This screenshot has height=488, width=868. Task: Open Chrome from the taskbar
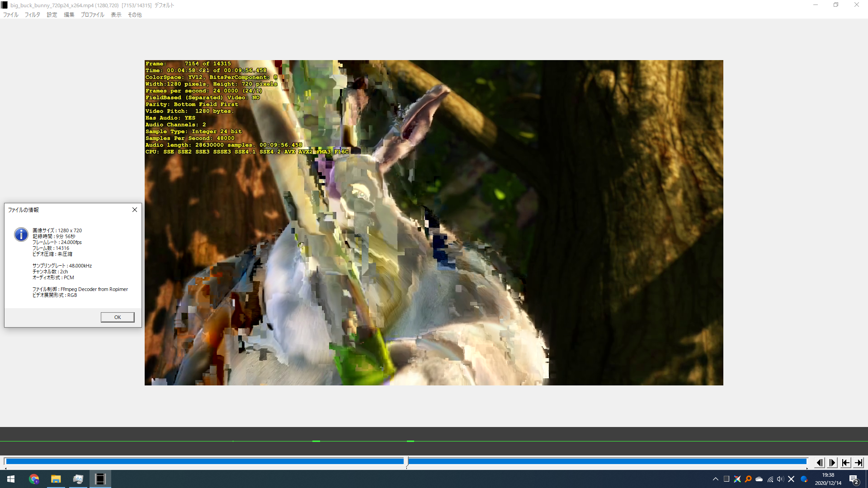pos(34,479)
